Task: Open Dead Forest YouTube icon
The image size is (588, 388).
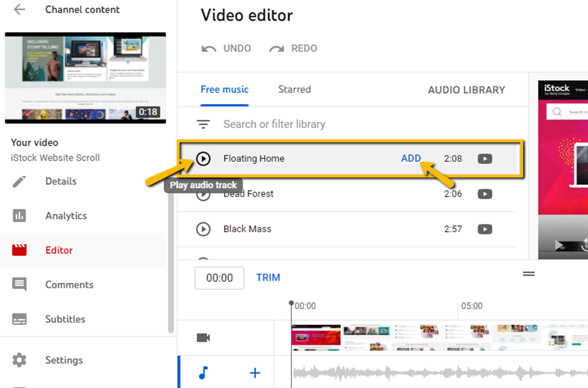Action: [485, 194]
